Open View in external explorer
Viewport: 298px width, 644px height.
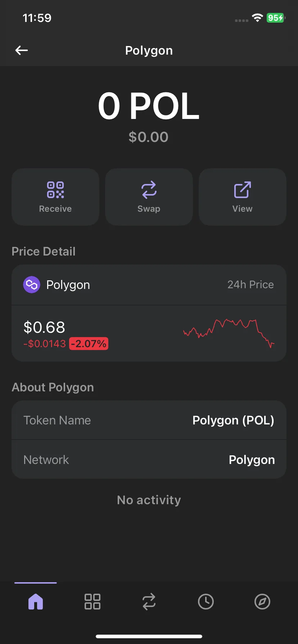pos(243,197)
